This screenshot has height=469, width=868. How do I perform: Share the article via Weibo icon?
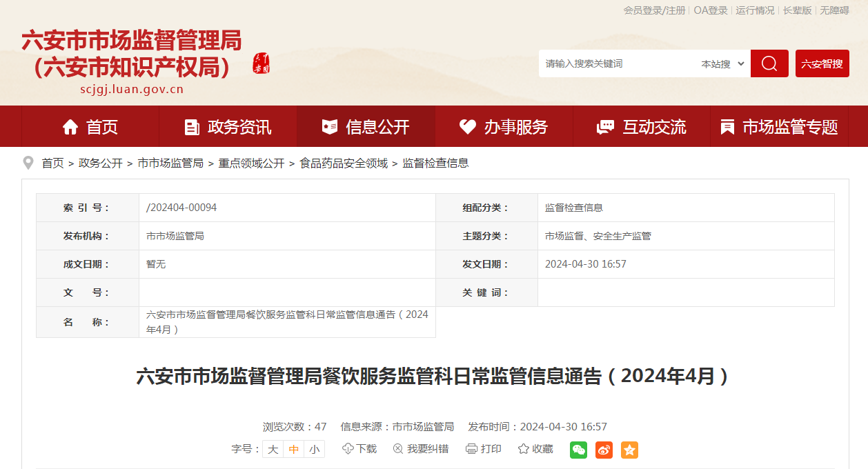604,450
